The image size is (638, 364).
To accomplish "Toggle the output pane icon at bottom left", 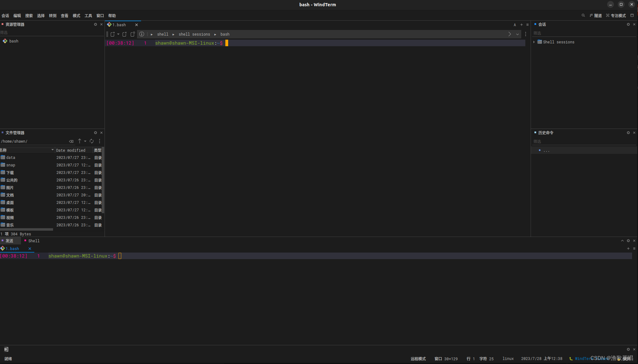I will 6,349.
